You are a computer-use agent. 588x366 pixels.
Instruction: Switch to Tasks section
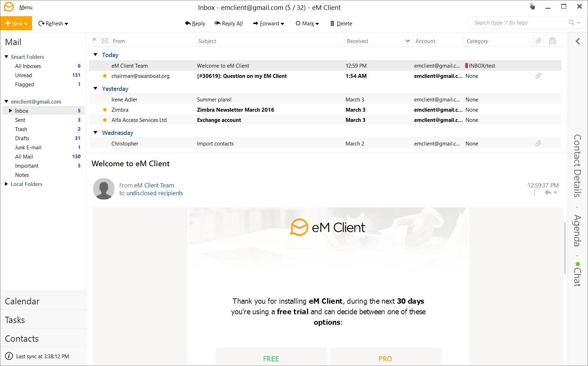(x=43, y=320)
